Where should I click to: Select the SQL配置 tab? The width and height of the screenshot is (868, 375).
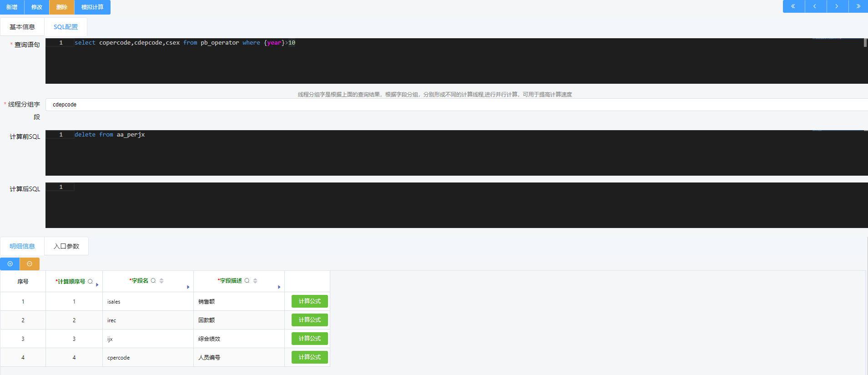(x=66, y=27)
